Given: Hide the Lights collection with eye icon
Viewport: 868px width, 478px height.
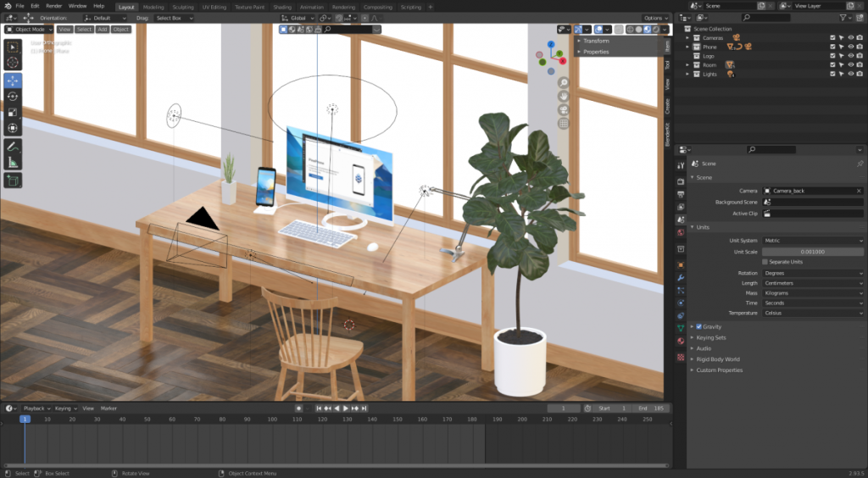Looking at the screenshot, I should (852, 75).
